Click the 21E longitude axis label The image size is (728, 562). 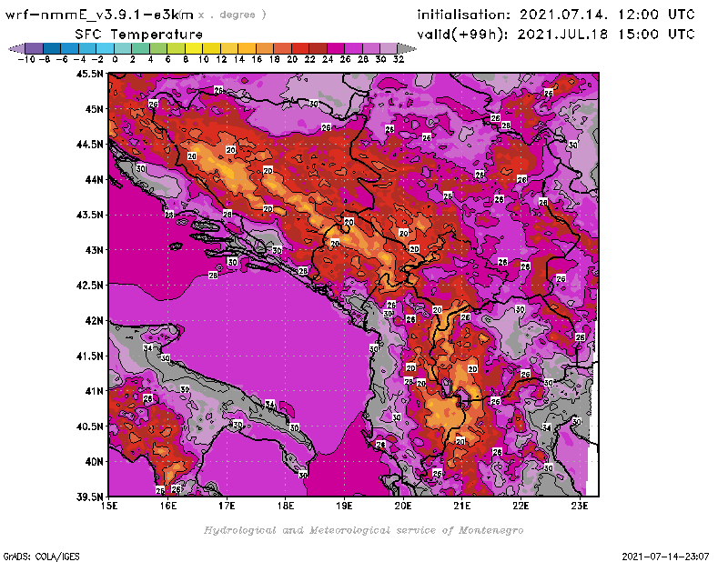point(462,506)
